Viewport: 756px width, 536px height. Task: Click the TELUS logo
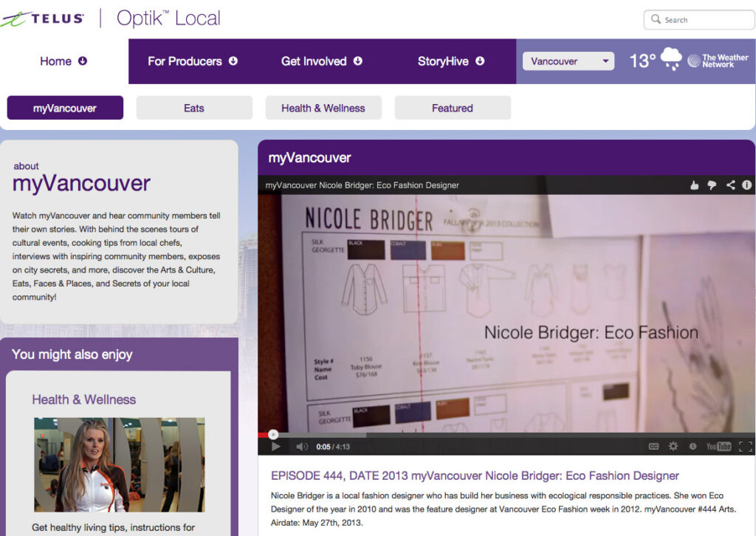click(42, 18)
